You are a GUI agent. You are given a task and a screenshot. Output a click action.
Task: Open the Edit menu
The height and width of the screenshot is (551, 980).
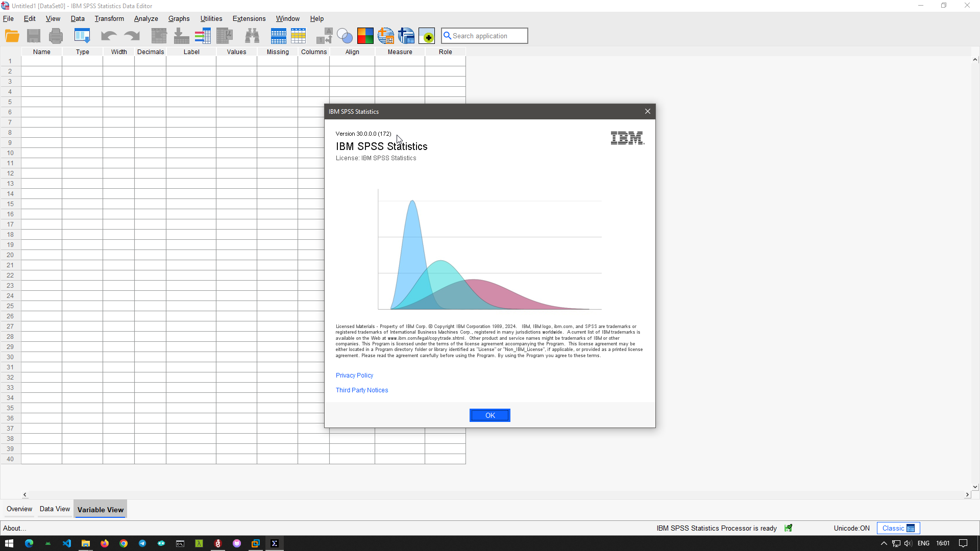(30, 18)
